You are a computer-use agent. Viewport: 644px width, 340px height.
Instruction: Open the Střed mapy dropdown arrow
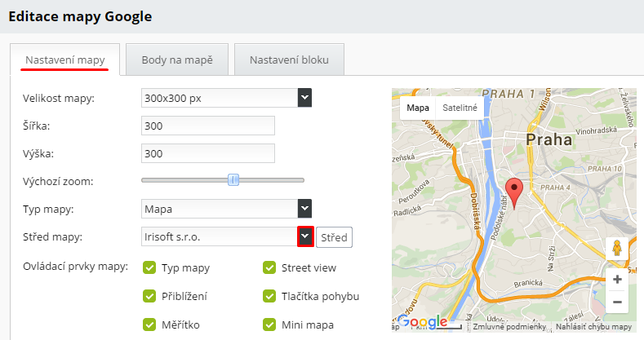(304, 236)
